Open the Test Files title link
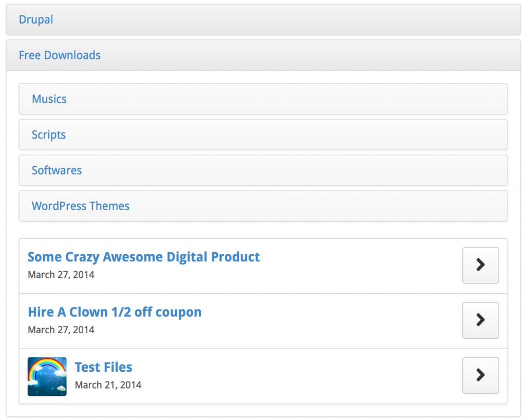The image size is (526, 420). [103, 367]
